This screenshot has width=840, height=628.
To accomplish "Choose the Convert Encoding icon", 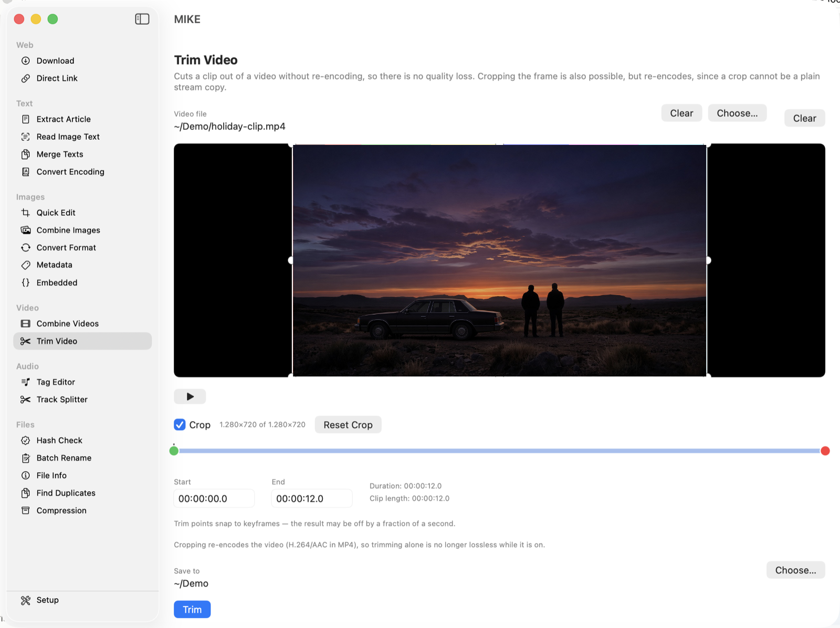I will tap(25, 172).
